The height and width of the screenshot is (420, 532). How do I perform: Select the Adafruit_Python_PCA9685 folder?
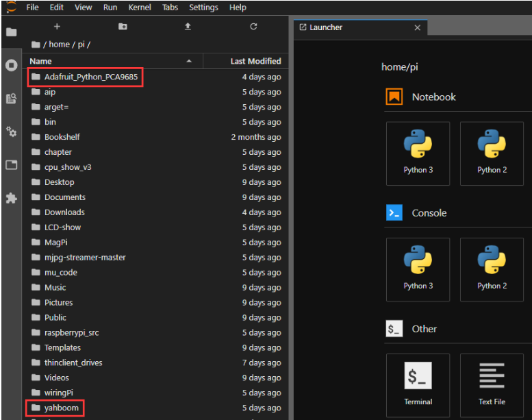pos(155,77)
